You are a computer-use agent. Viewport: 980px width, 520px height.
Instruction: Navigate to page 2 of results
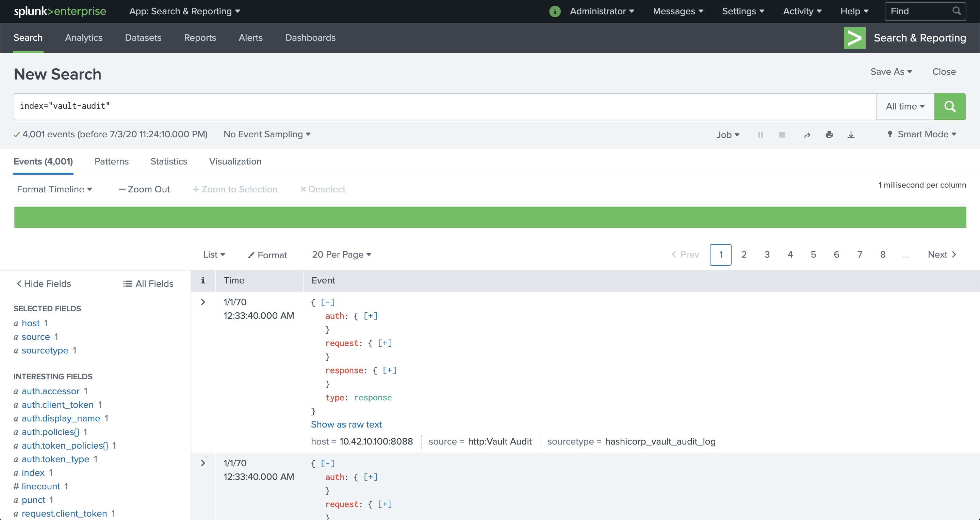744,255
